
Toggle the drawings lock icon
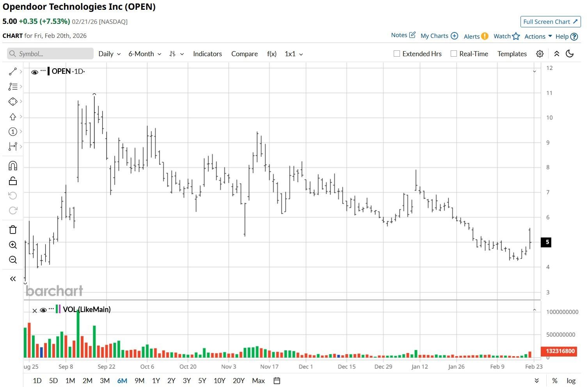pyautogui.click(x=13, y=181)
